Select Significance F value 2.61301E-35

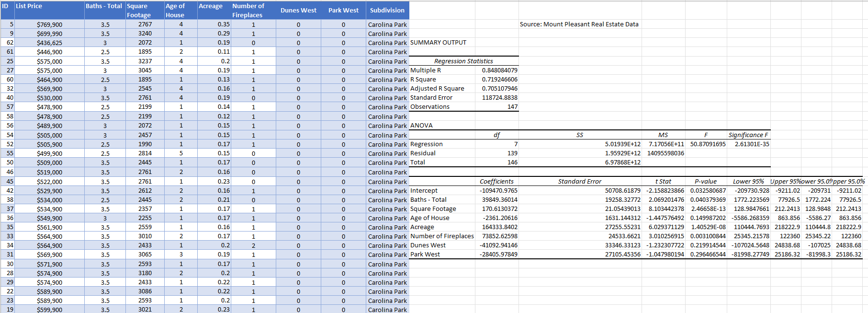click(752, 144)
